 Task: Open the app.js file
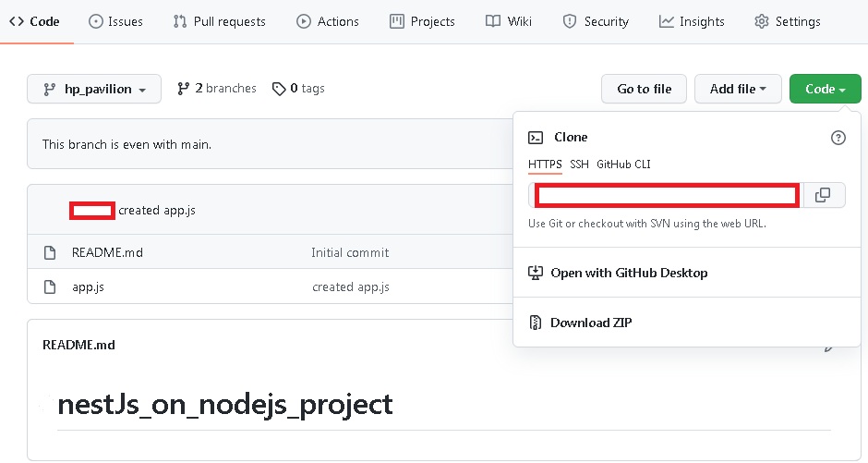(x=88, y=287)
